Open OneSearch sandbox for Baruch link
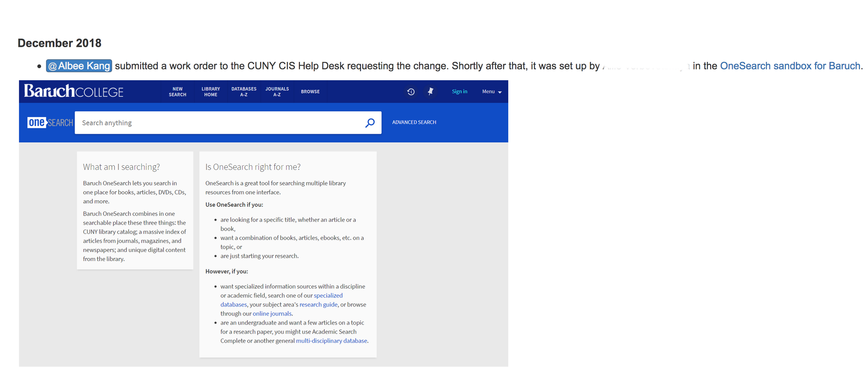Image resolution: width=868 pixels, height=386 pixels. (x=790, y=66)
